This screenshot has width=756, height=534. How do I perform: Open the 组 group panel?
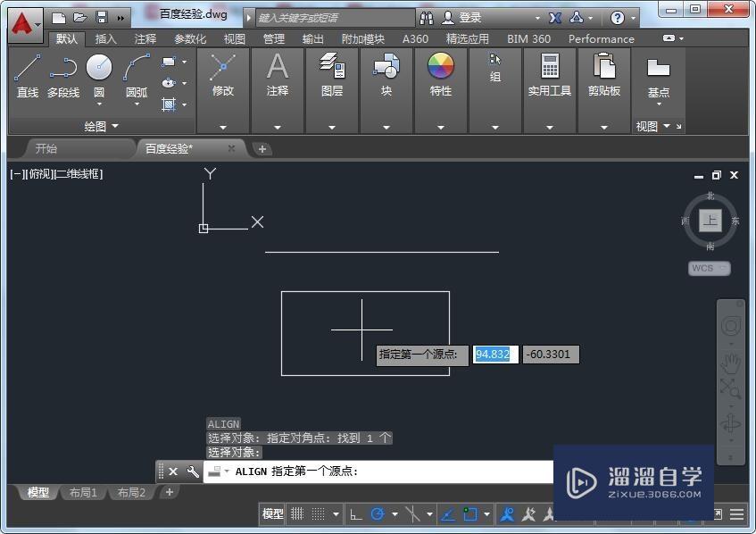point(495,68)
